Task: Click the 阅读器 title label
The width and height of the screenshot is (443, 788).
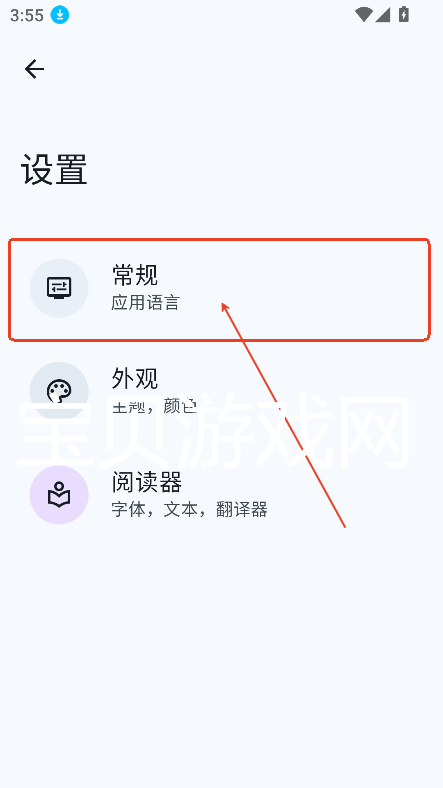Action: click(147, 482)
